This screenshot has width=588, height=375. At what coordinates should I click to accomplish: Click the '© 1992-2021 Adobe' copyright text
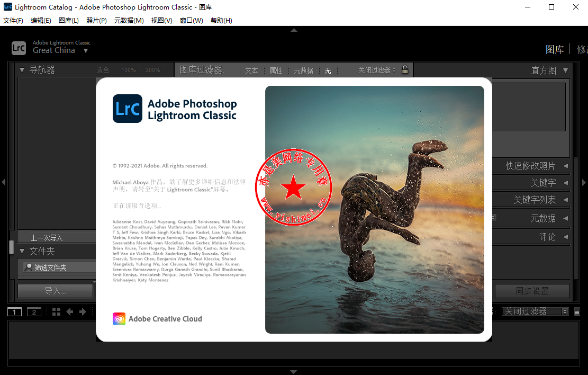160,166
